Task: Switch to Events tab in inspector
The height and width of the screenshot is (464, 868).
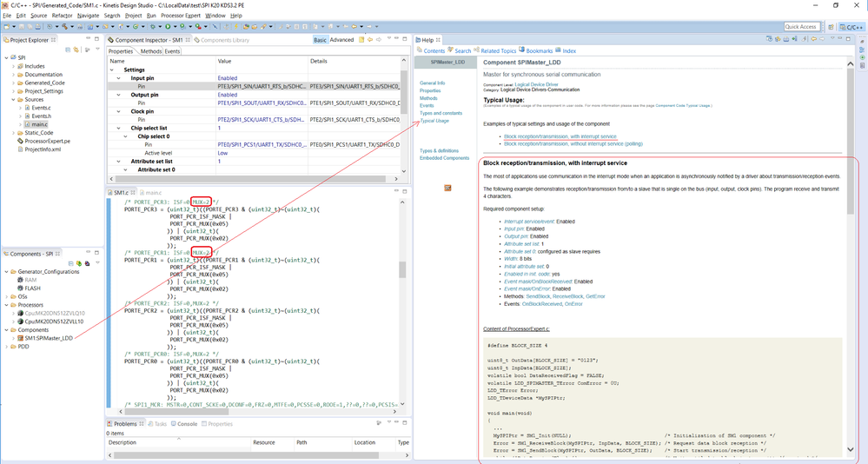Action: pos(172,51)
